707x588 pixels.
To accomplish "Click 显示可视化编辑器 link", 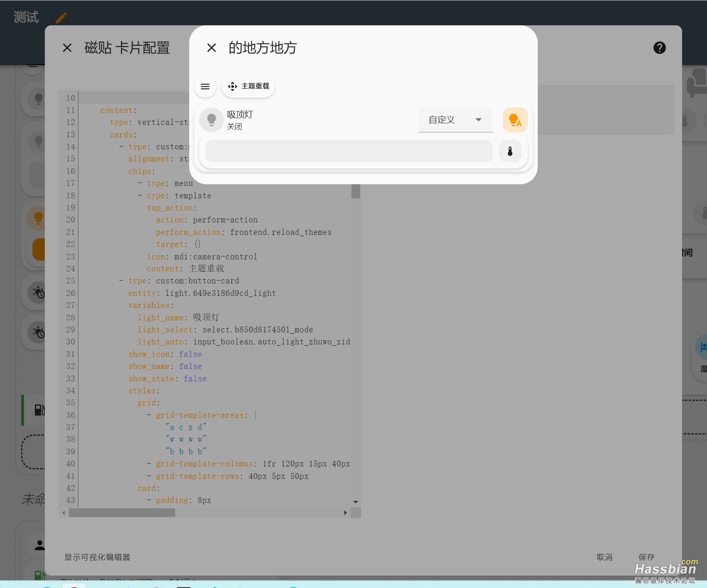I will click(98, 557).
